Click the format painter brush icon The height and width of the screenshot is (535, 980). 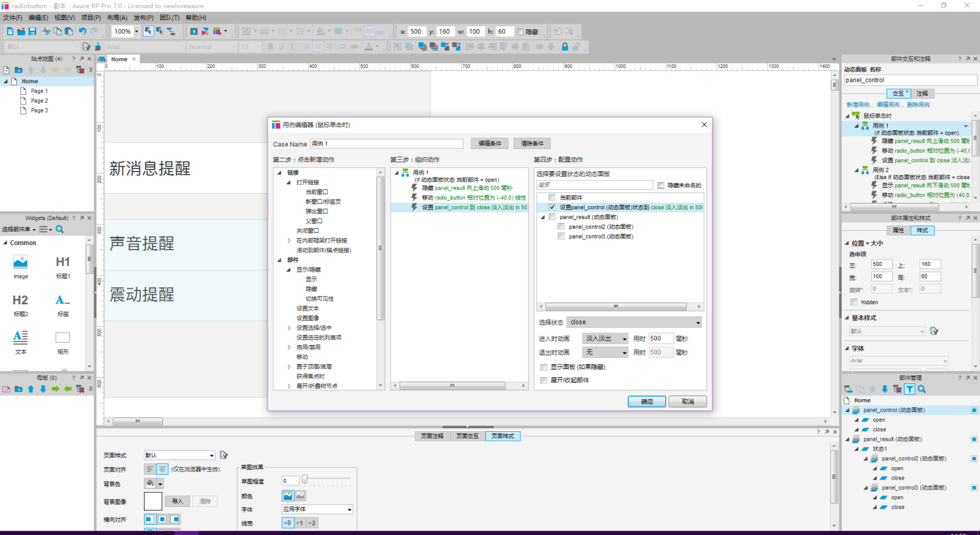pos(98,47)
